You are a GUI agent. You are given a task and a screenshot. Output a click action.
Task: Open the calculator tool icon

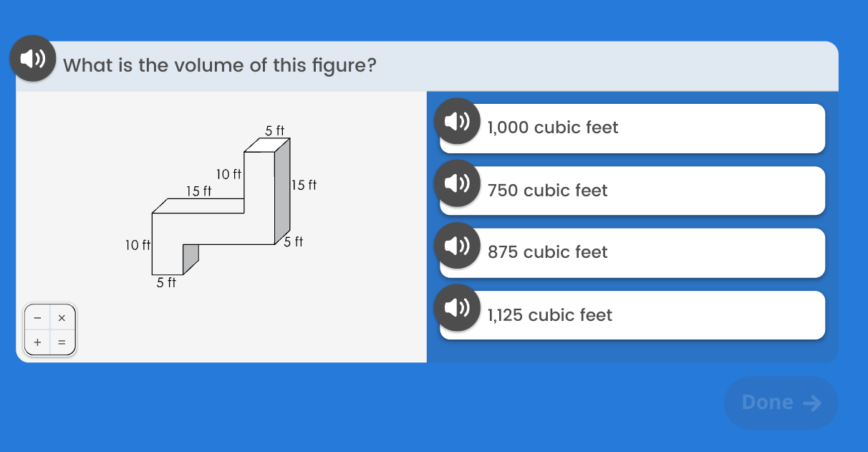click(49, 330)
